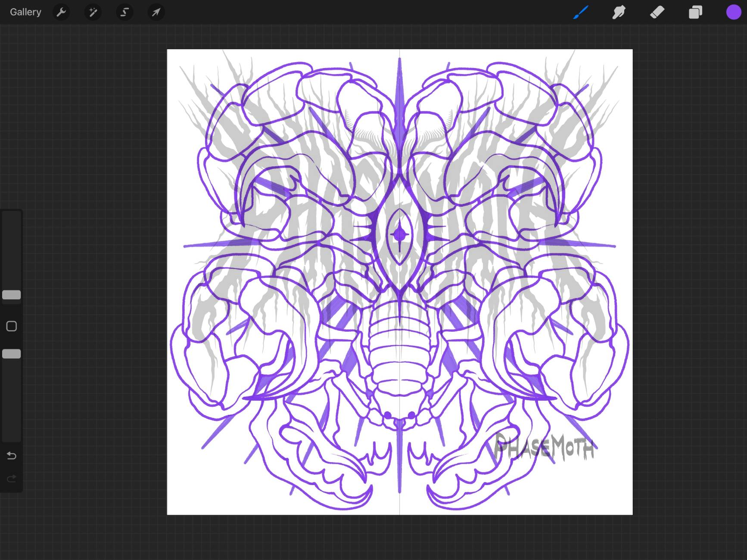Open the Gallery view

click(x=25, y=12)
